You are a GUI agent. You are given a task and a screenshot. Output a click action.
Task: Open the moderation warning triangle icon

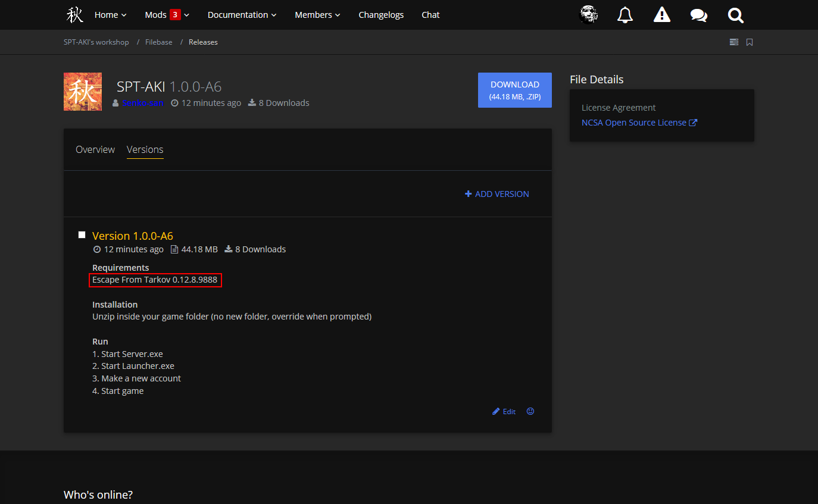pos(662,15)
